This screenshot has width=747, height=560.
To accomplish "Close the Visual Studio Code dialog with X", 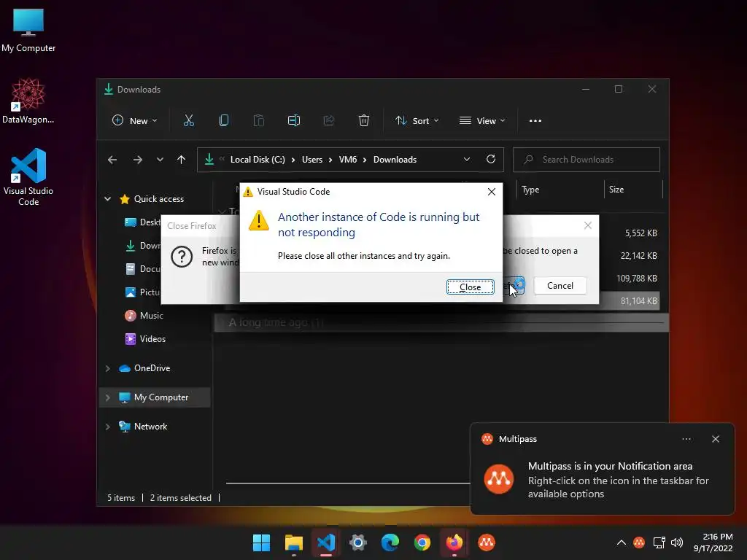I will pyautogui.click(x=491, y=192).
